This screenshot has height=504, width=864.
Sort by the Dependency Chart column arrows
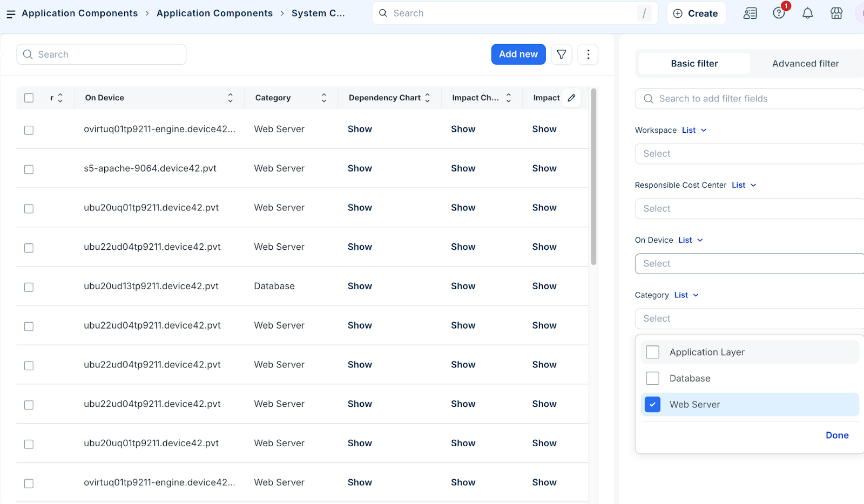coord(427,98)
